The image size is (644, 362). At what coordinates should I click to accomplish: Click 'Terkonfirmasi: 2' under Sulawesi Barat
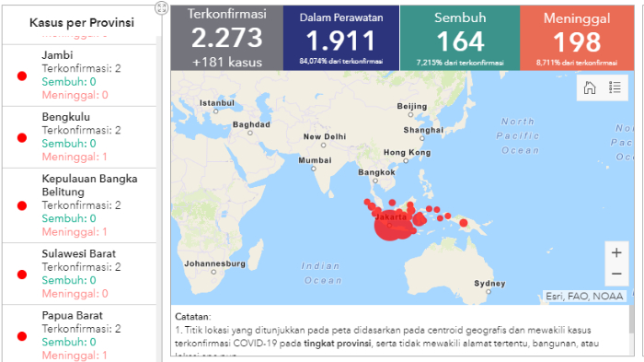point(81,266)
